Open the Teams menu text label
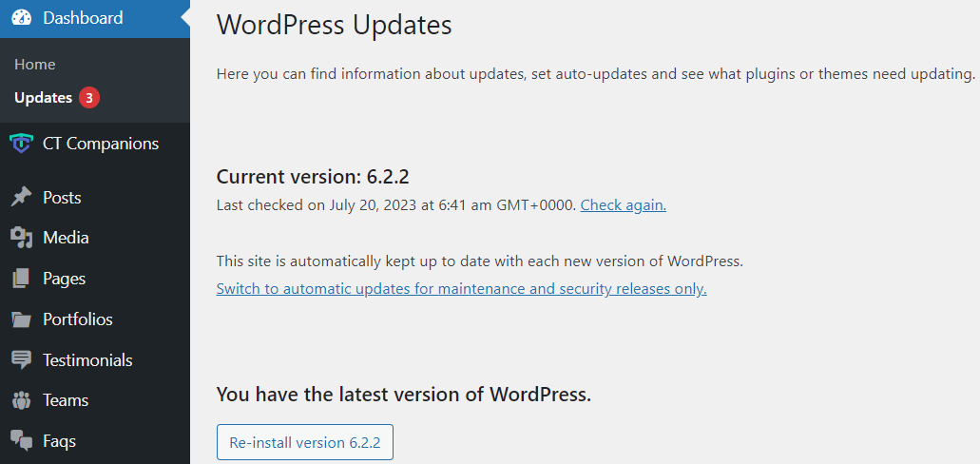The width and height of the screenshot is (980, 464). (x=66, y=400)
